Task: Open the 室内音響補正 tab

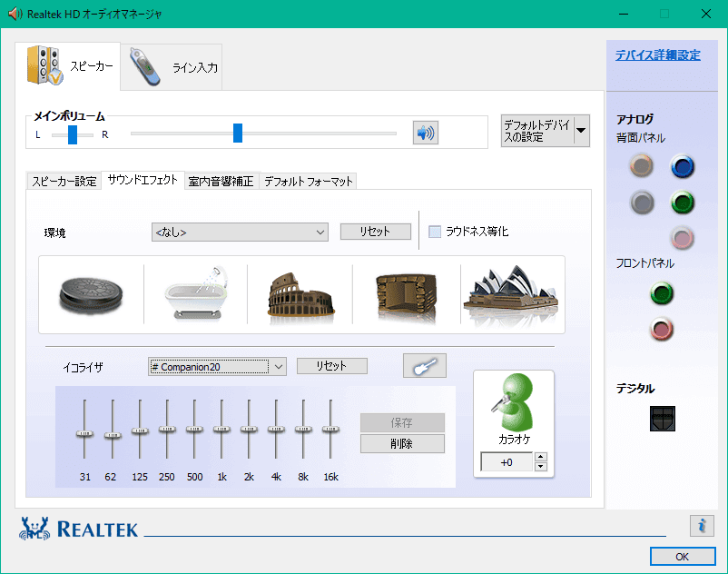Action: [x=221, y=182]
